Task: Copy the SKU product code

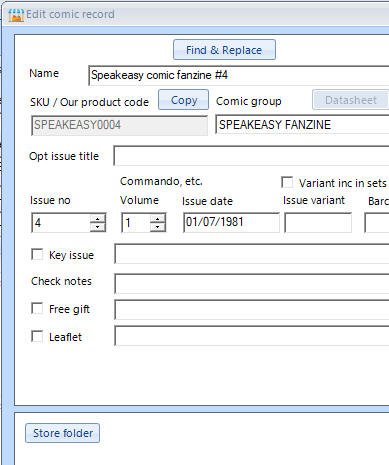Action: 183,100
